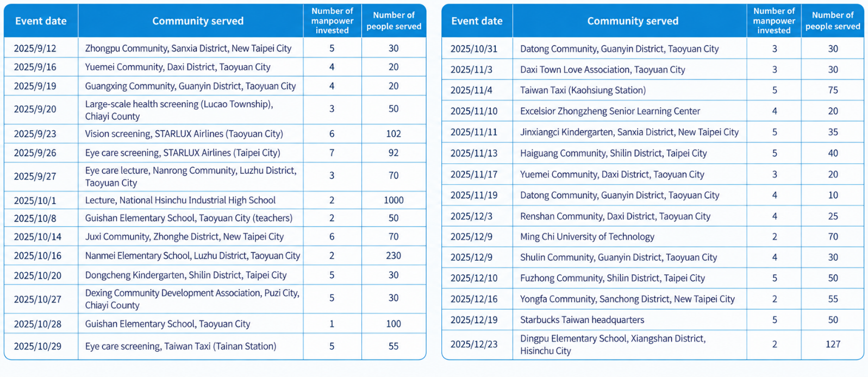Click Guangxing Community, Guanyin District cell
The height and width of the screenshot is (377, 868).
190,86
